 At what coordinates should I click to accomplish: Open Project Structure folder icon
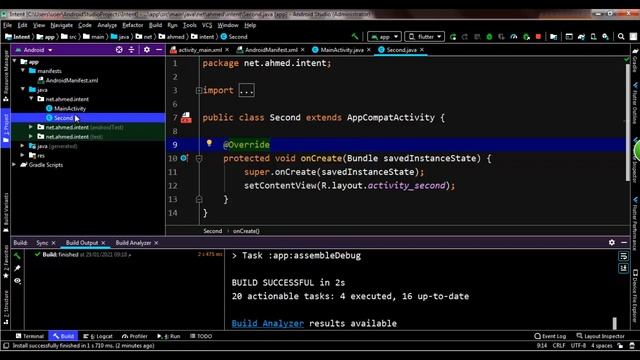pos(553,37)
